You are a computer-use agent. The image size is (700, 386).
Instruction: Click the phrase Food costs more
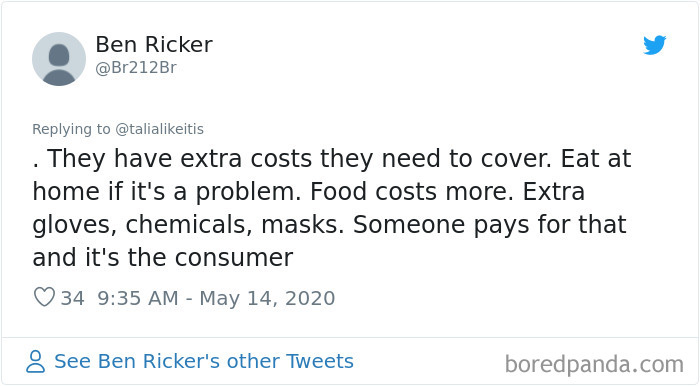tap(412, 191)
